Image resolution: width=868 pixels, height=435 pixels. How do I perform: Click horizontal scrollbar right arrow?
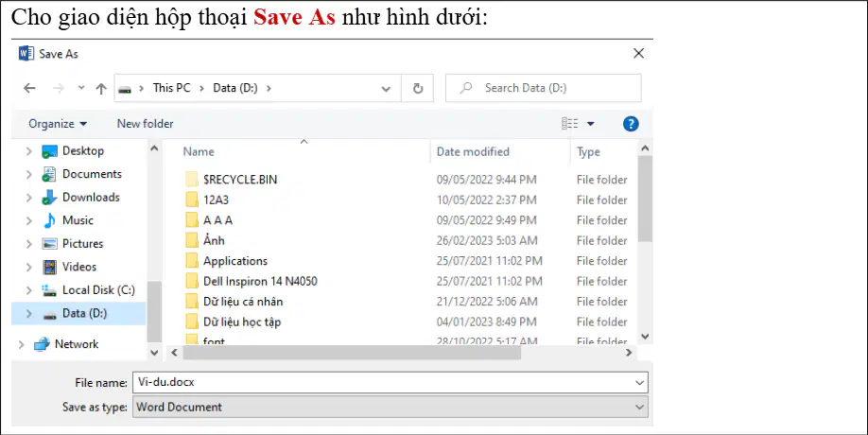click(629, 353)
